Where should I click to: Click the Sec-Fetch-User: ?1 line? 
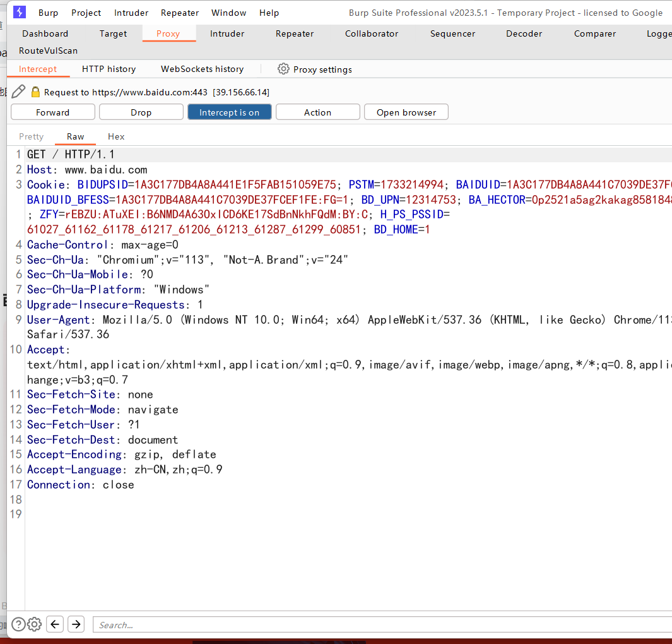click(x=83, y=424)
